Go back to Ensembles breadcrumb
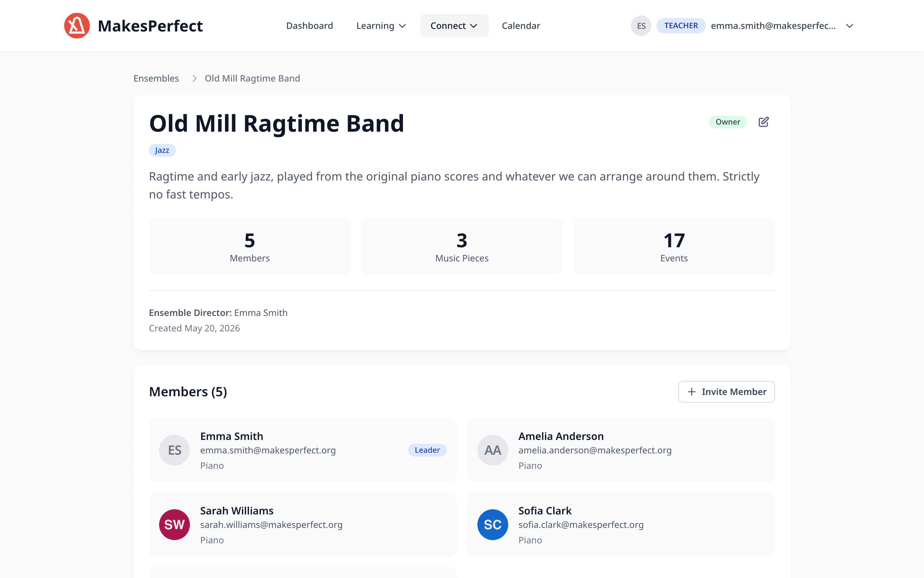Viewport: 924px width, 578px height. [x=156, y=78]
